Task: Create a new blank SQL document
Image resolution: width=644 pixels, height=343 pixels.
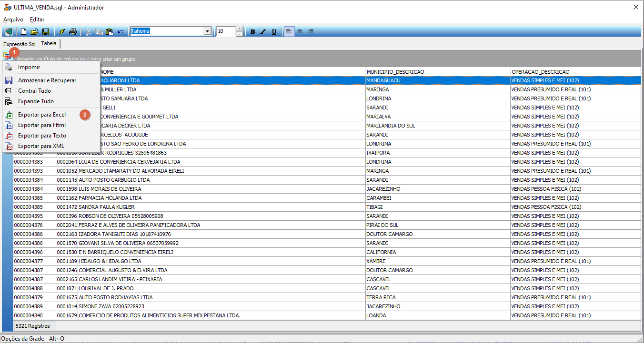Action: 23,32
